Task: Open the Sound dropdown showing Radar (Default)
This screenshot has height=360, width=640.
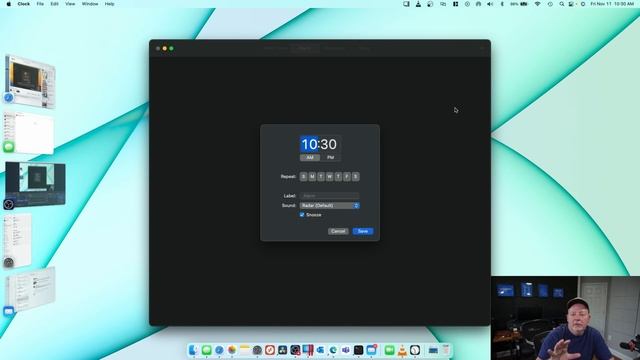Action: [x=329, y=206]
